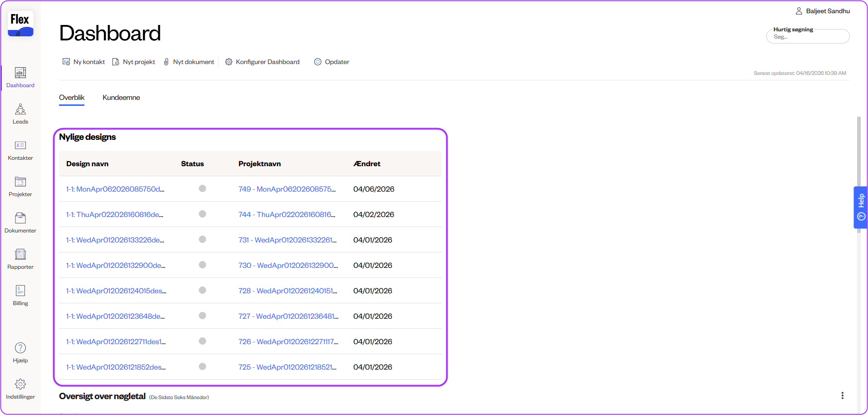Open three-dot menu for Oversigt over nøgletal
The width and height of the screenshot is (868, 415).
pyautogui.click(x=842, y=395)
